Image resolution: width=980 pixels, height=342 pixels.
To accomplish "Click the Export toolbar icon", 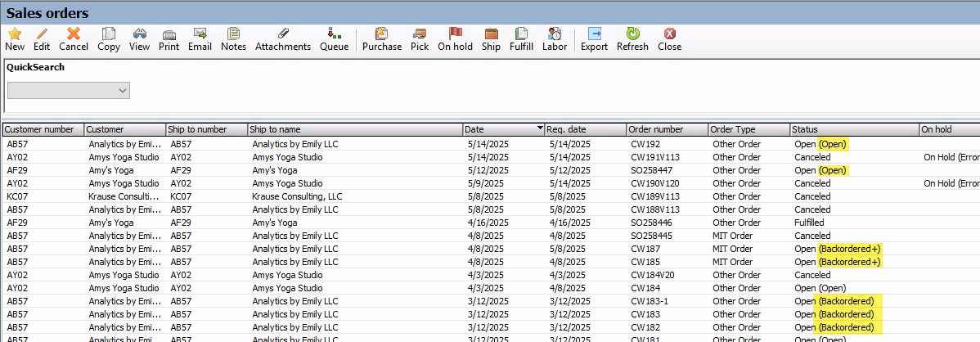I will click(595, 34).
